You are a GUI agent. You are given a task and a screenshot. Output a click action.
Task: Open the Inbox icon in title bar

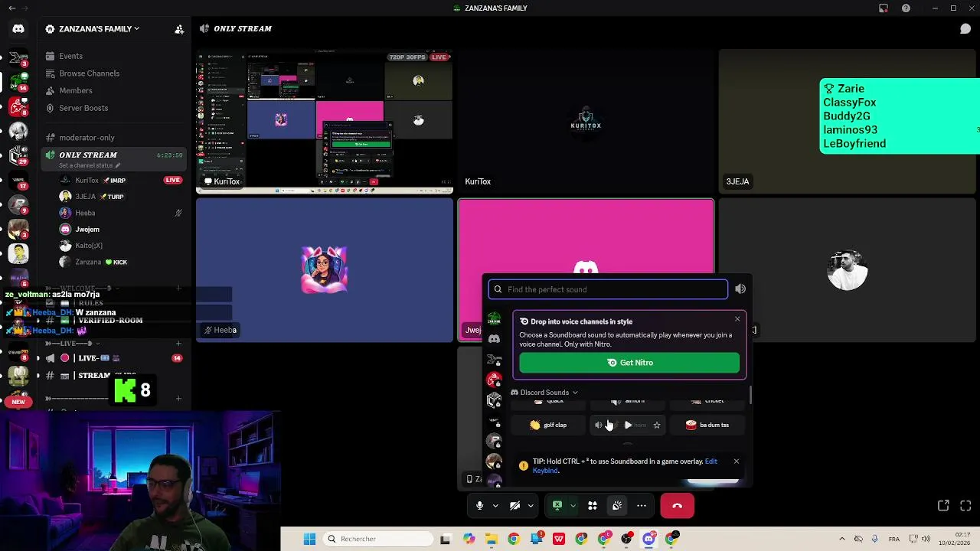click(x=884, y=8)
